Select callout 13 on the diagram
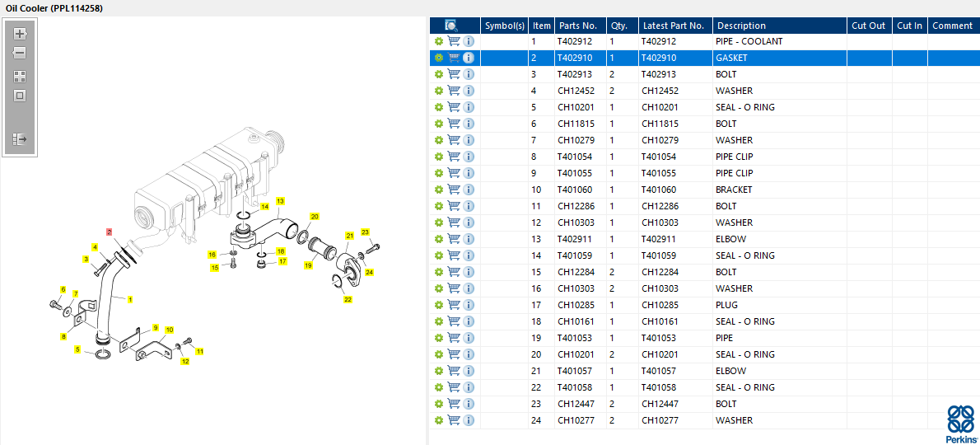This screenshot has height=445, width=980. click(281, 201)
